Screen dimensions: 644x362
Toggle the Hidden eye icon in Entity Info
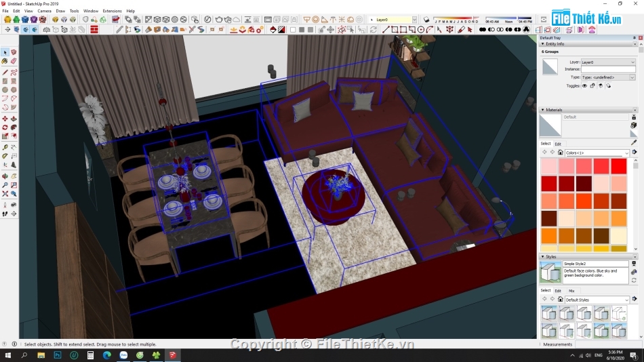(x=584, y=86)
